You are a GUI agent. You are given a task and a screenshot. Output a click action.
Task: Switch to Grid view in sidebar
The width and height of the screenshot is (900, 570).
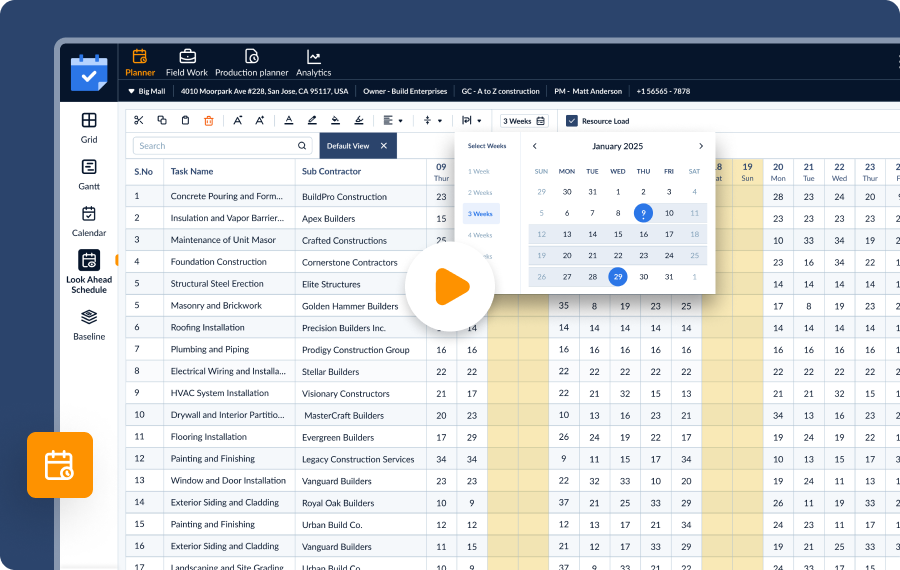coord(89,128)
